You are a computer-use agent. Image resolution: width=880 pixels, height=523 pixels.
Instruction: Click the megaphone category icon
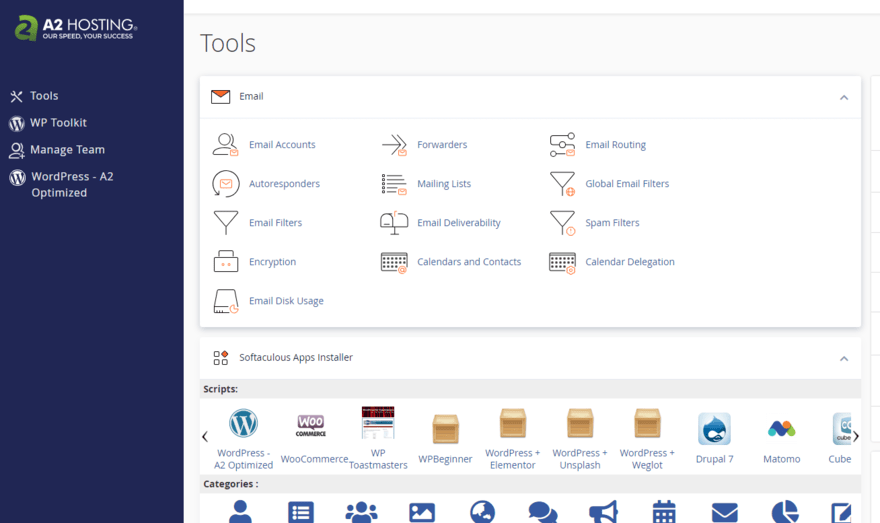tap(603, 512)
